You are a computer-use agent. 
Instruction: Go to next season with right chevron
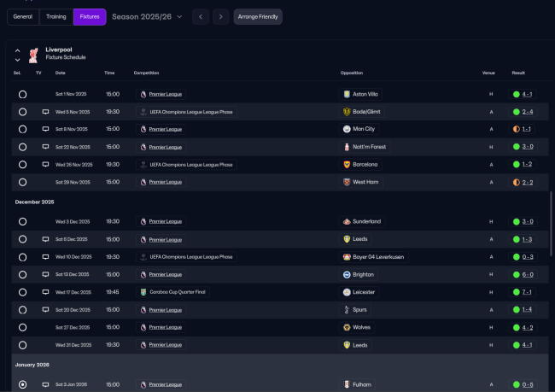[x=221, y=16]
